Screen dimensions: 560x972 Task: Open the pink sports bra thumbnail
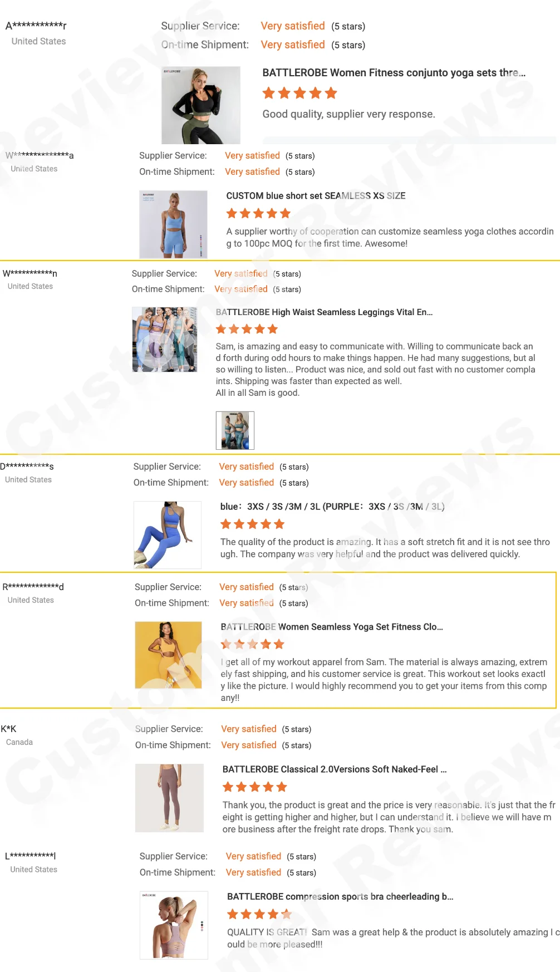[174, 925]
